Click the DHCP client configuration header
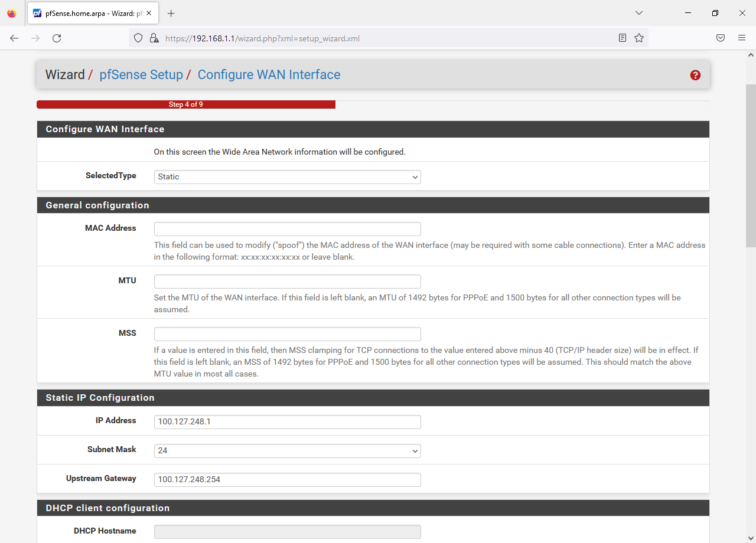 [x=373, y=508]
